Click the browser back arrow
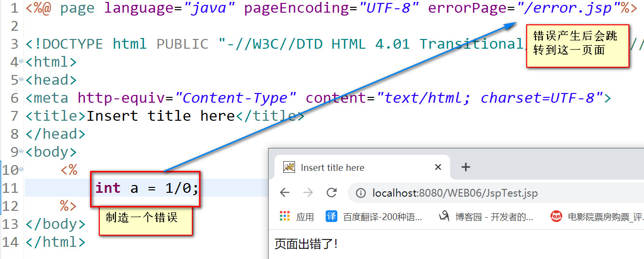The height and width of the screenshot is (259, 644). 285,193
